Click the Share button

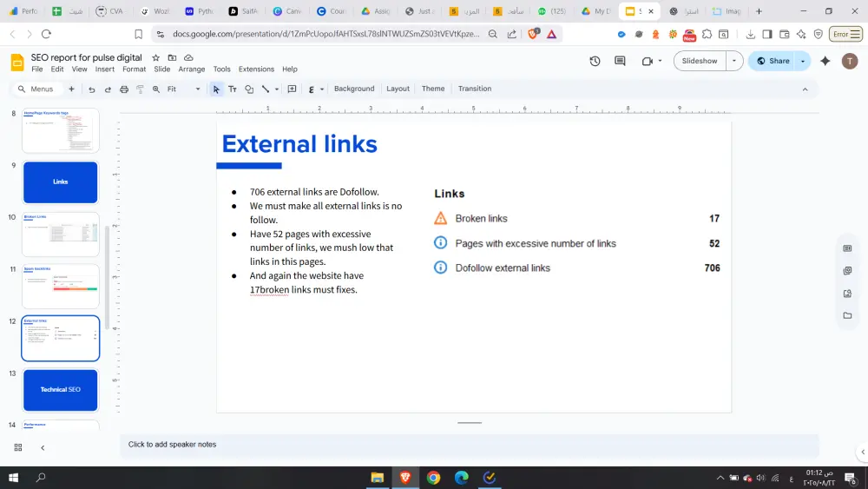[773, 61]
